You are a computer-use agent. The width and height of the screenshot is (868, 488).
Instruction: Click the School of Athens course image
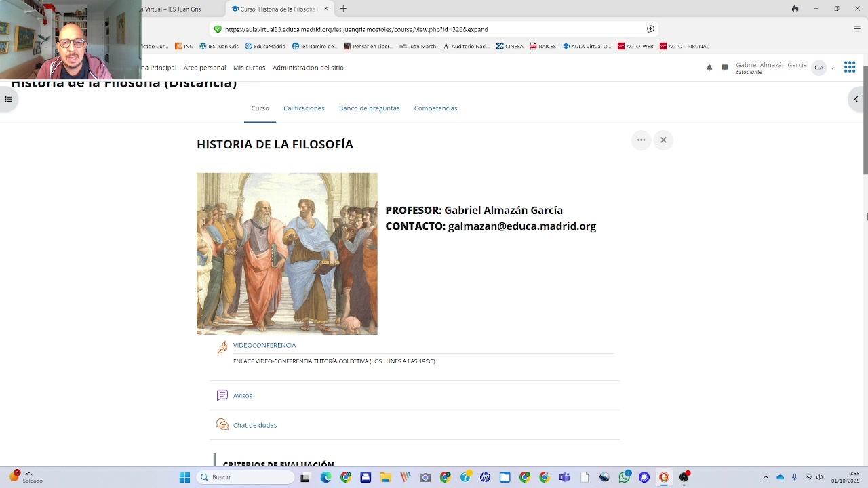tap(287, 253)
